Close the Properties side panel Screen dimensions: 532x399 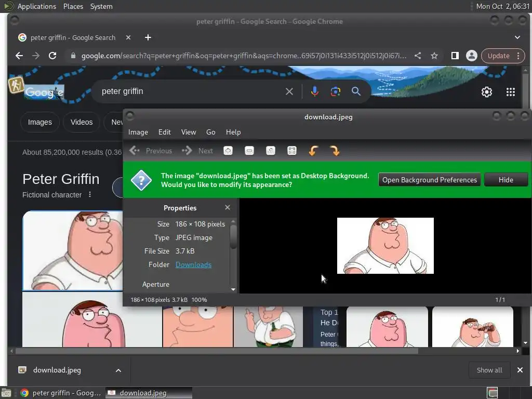[x=228, y=207]
